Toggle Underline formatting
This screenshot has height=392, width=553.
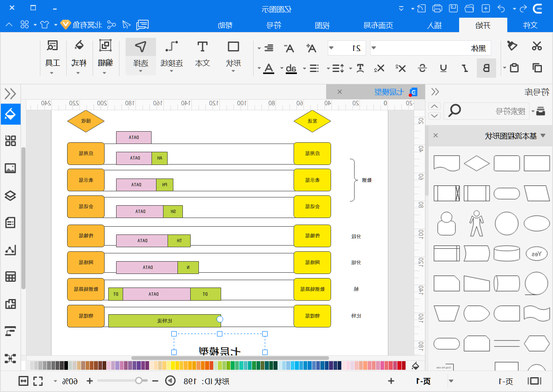click(x=443, y=68)
